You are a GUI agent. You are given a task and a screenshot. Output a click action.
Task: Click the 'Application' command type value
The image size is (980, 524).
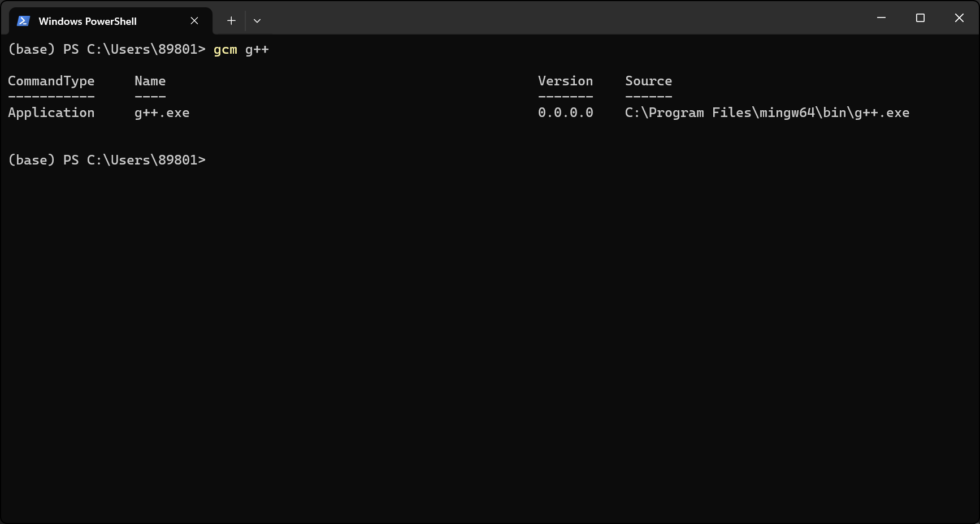(x=51, y=113)
